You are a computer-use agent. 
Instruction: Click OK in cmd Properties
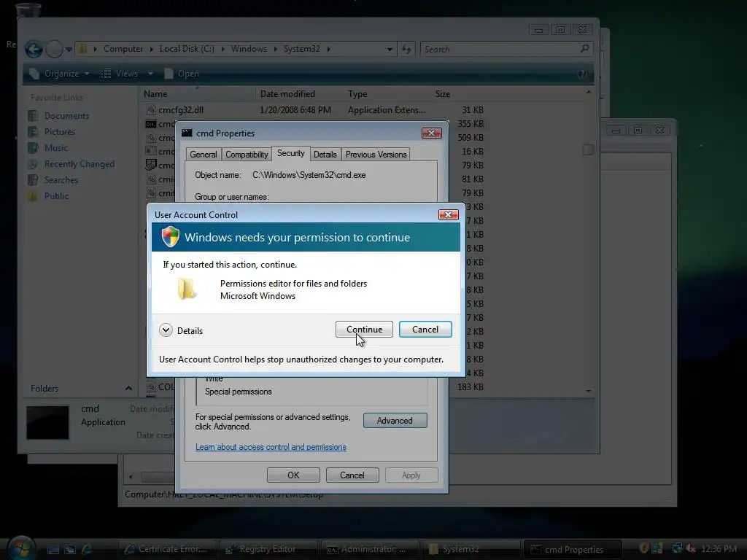point(293,475)
